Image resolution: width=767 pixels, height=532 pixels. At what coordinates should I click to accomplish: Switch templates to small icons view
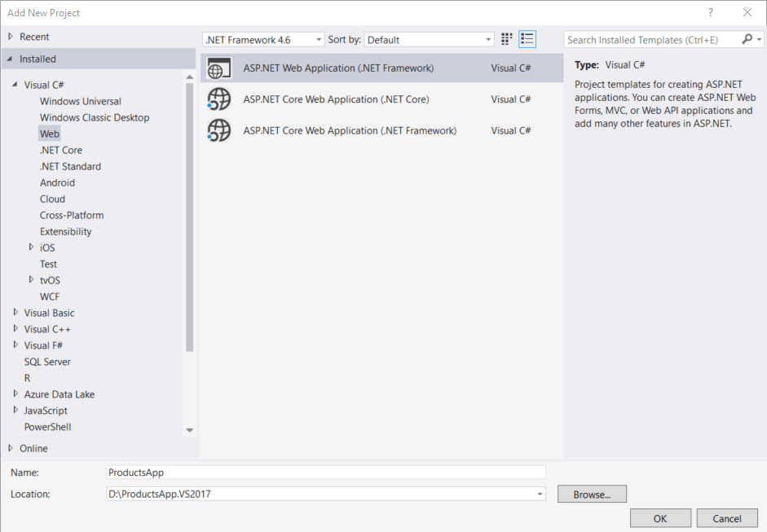[527, 38]
